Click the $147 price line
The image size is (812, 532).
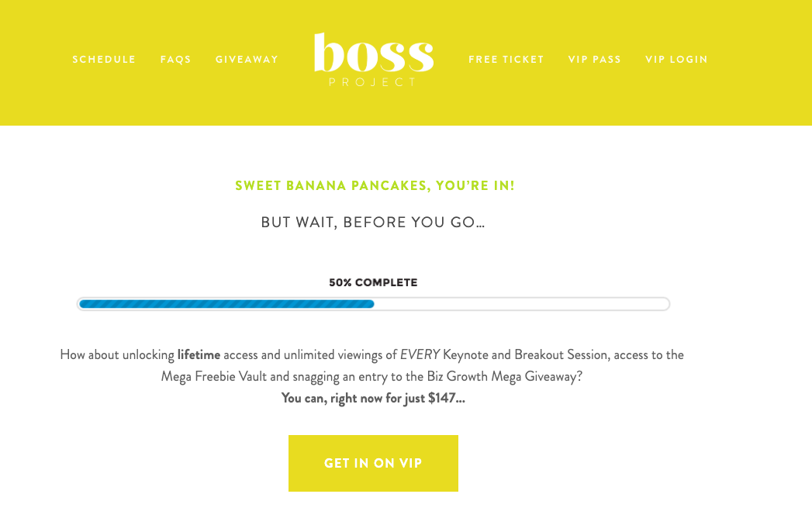coord(373,398)
